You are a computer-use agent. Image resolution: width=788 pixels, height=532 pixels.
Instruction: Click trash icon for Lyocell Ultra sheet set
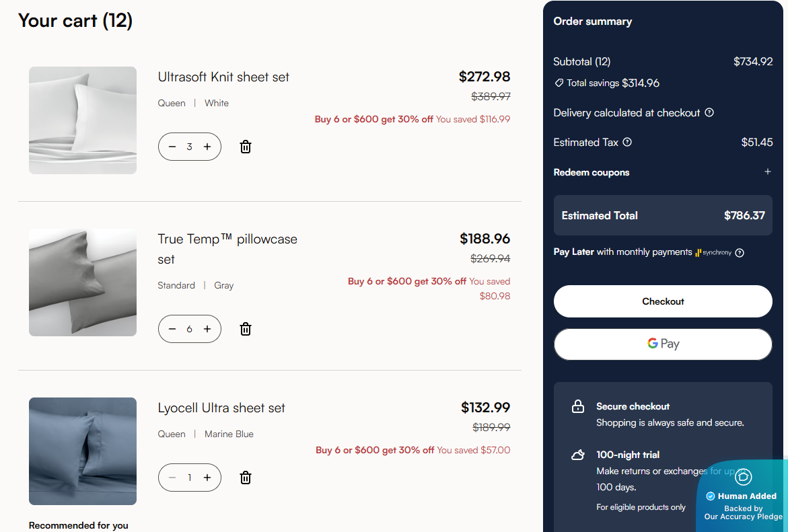pyautogui.click(x=246, y=478)
